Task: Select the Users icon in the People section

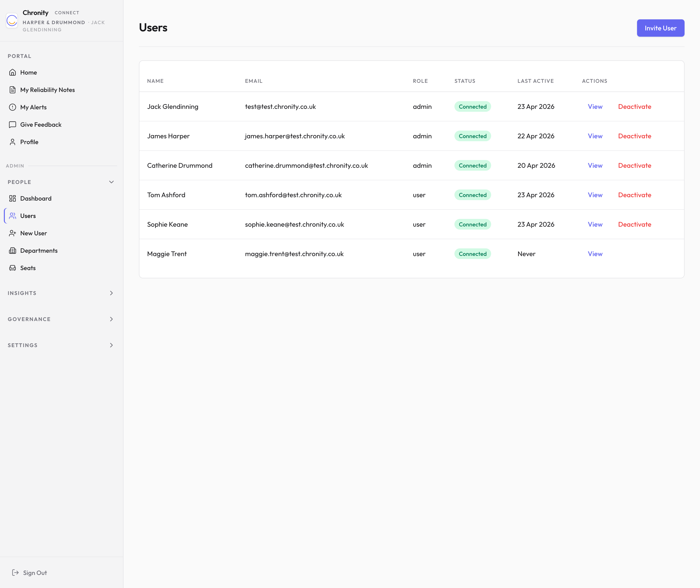Action: [x=13, y=216]
